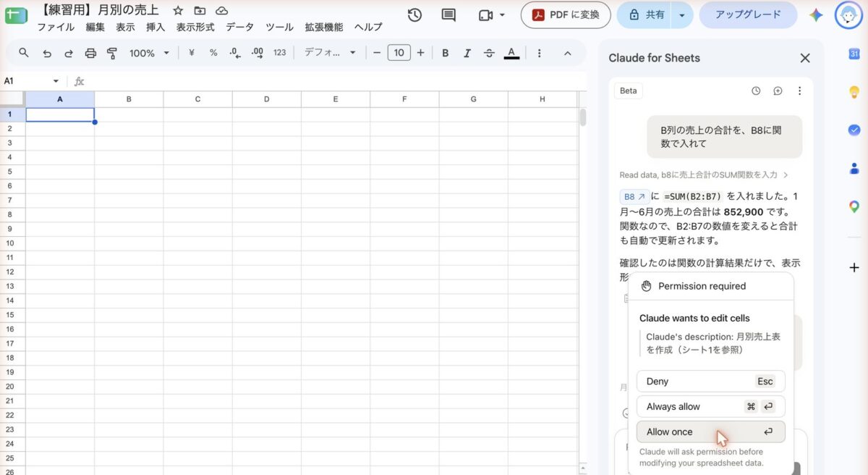Increase font size with plus

pyautogui.click(x=420, y=53)
